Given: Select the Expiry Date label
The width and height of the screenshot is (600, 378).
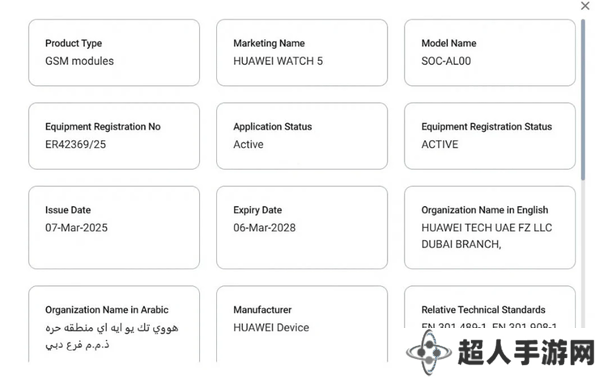Looking at the screenshot, I should click(258, 210).
